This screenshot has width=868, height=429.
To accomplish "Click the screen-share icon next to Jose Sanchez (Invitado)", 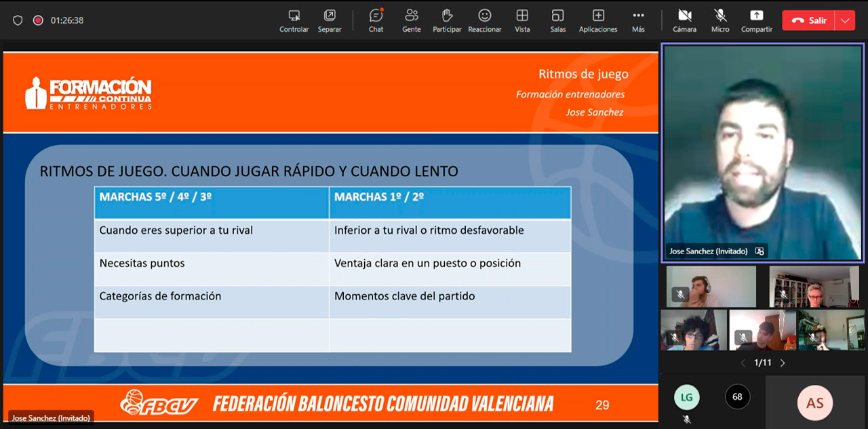I will point(759,251).
